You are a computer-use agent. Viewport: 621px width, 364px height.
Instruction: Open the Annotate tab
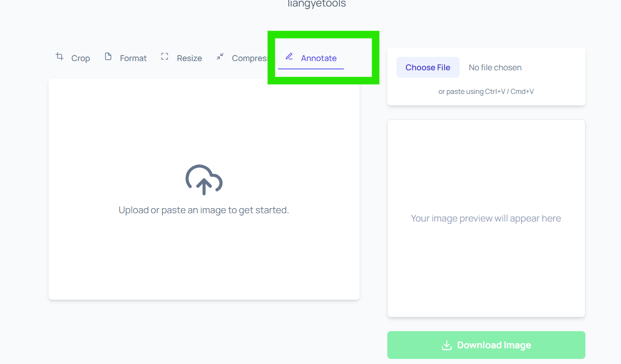click(318, 58)
